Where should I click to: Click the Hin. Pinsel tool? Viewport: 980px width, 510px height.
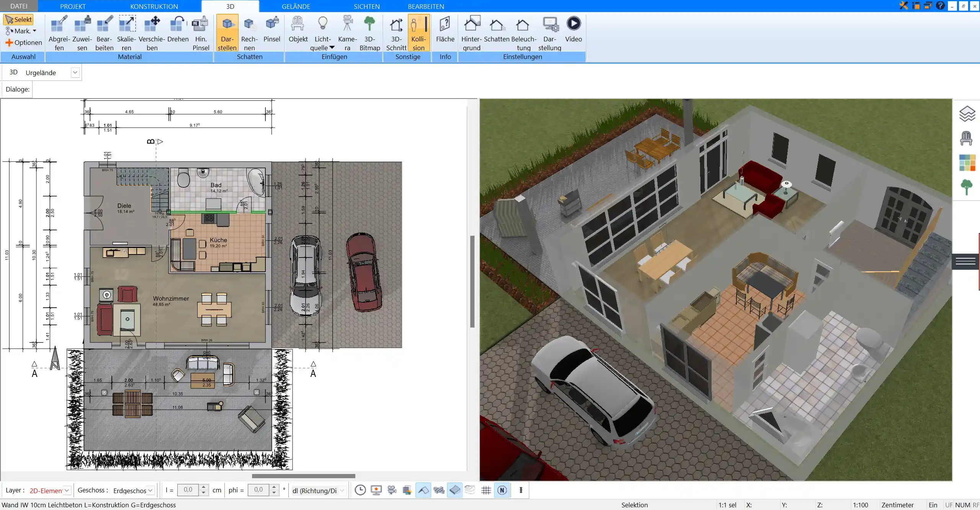click(x=201, y=33)
